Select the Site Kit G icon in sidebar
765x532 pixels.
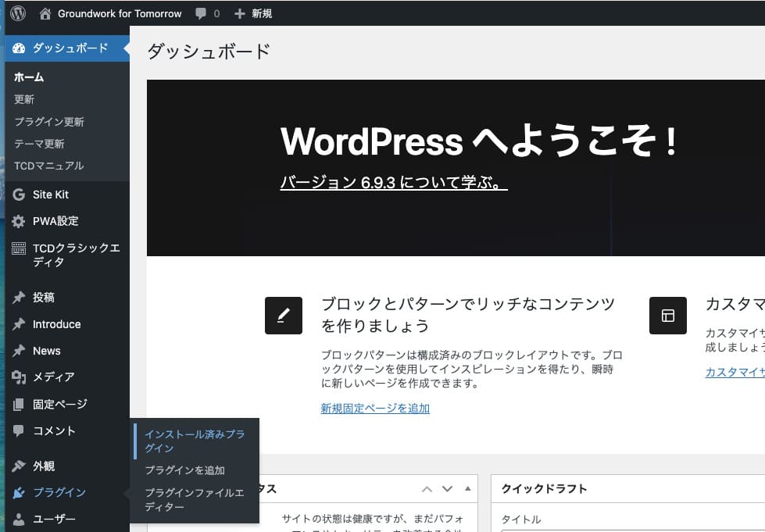click(x=19, y=194)
